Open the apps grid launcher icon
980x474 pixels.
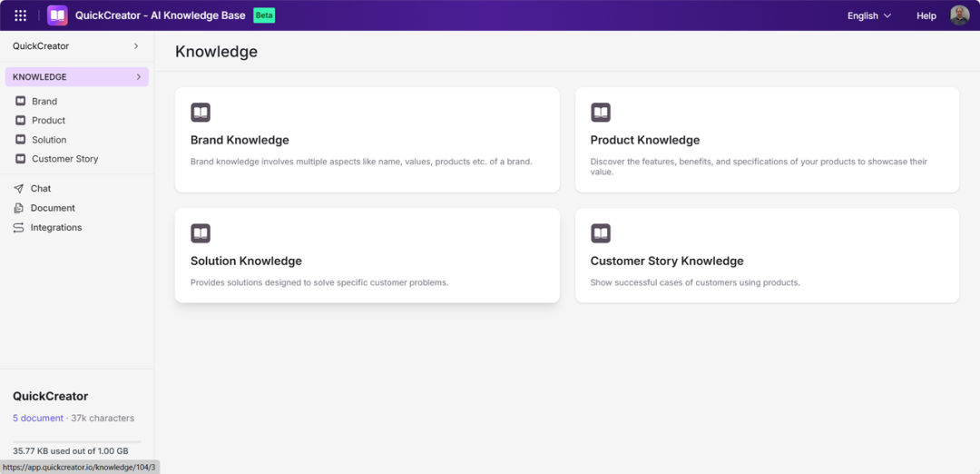pos(21,15)
